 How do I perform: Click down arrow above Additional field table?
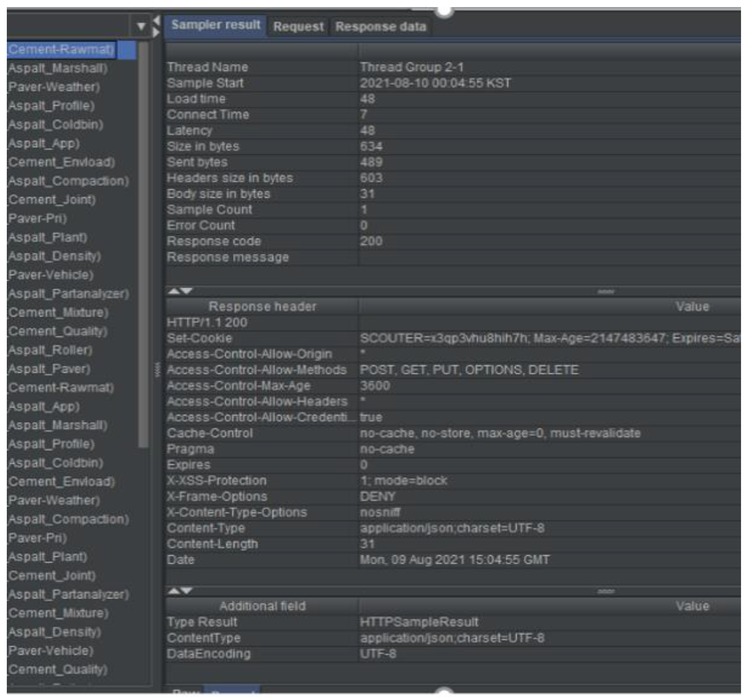click(x=186, y=591)
